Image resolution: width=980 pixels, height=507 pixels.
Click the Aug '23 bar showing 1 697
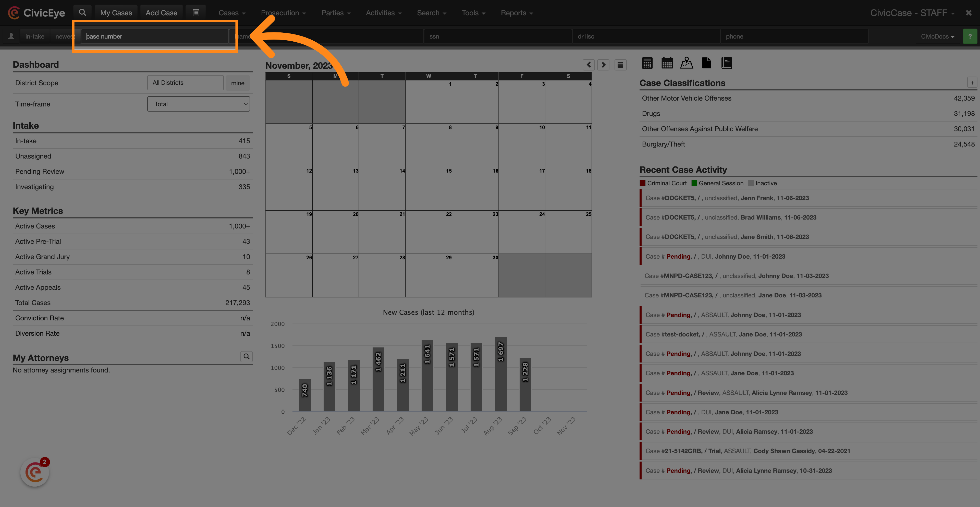501,374
